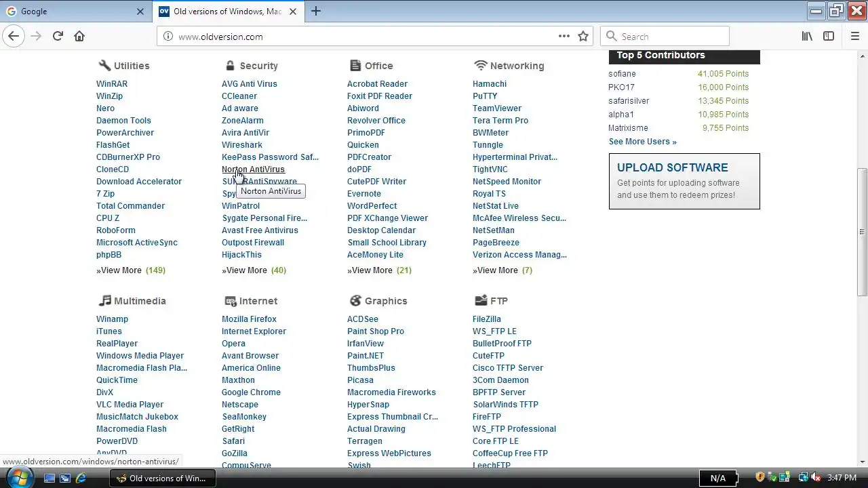Click the browser Back arrow
This screenshot has width=868, height=488.
point(14,37)
